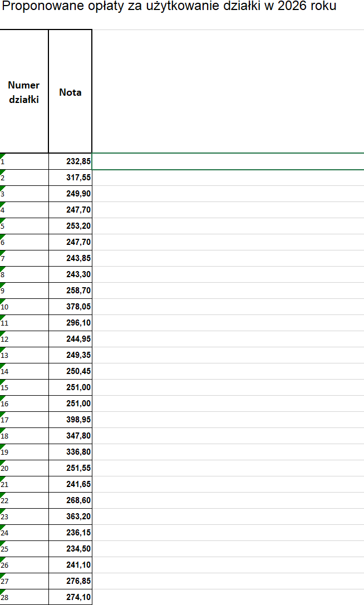Image resolution: width=364 pixels, height=605 pixels.
Task: Click the cell with value 336,80
Action: pyautogui.click(x=70, y=452)
